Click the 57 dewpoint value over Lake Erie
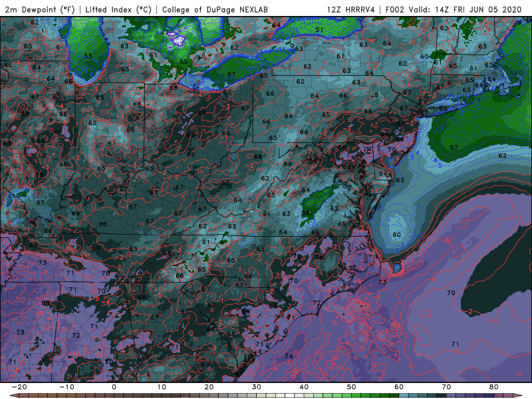Viewport: 532px width, 399px height. click(231, 74)
